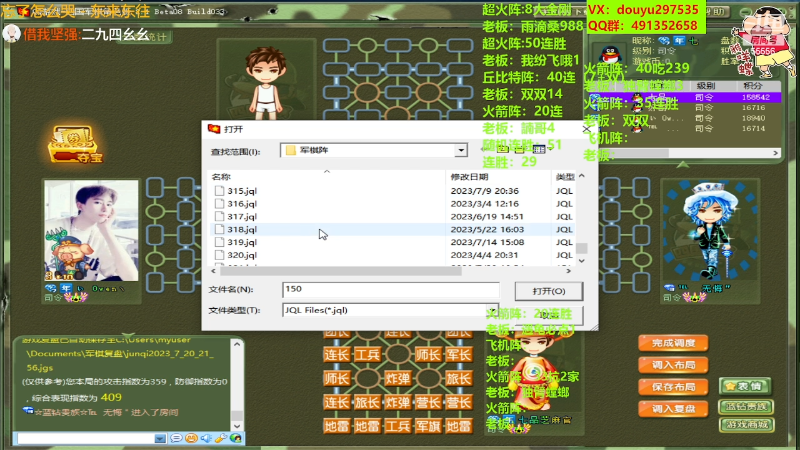800x450 pixels.
Task: Click the file icon of 320.jql
Action: click(219, 255)
